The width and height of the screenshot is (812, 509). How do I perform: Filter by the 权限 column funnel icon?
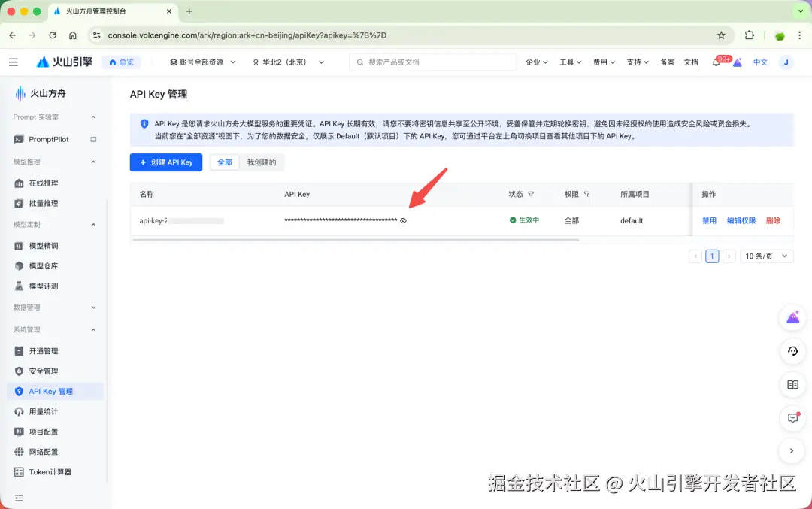586,194
